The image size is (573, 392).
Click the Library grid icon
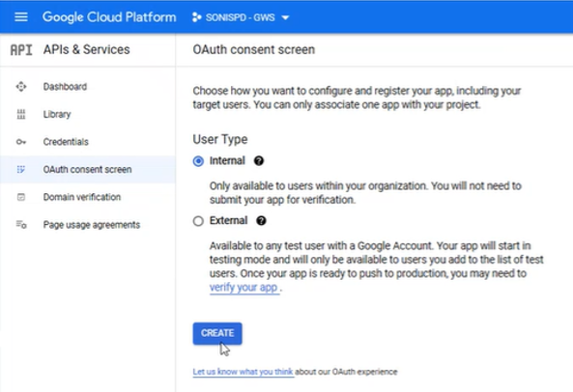coord(21,114)
